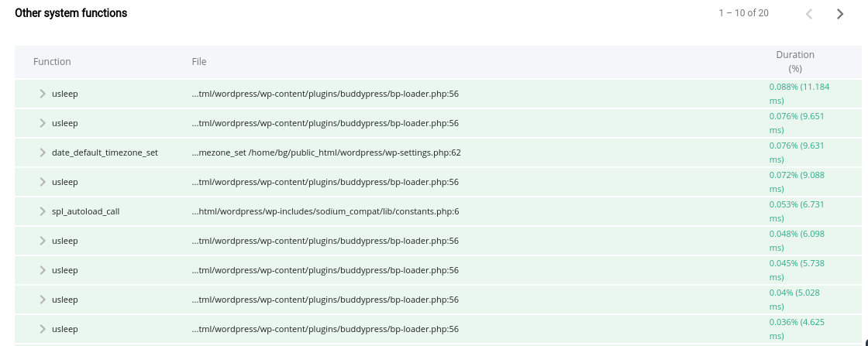Viewport: 868px width, 346px height.
Task: Click the usleep name in the 5.738 ms row
Action: pyautogui.click(x=65, y=270)
